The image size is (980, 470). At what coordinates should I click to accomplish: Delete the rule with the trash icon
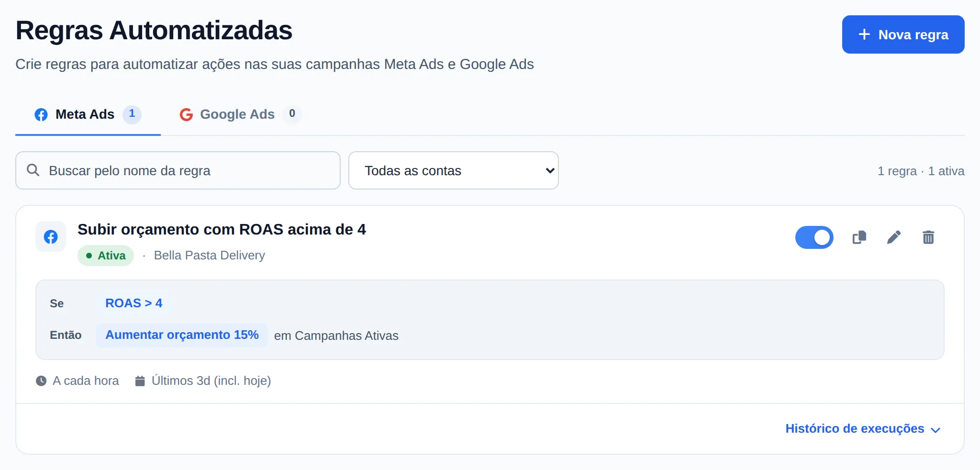[x=928, y=237]
